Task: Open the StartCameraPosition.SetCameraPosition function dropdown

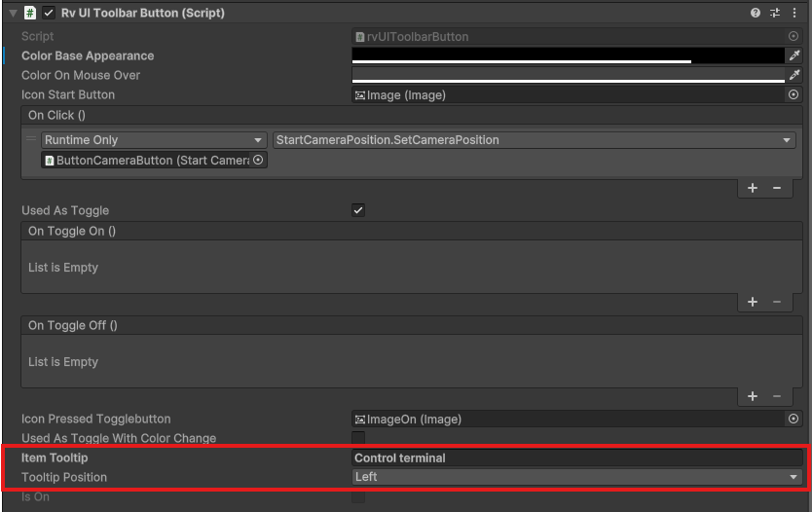Action: 534,140
